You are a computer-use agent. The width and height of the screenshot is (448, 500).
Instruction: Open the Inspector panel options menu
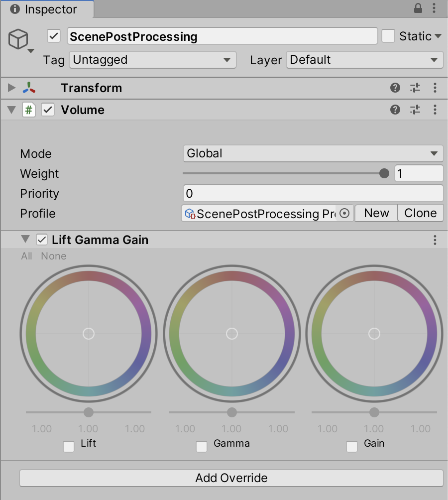pyautogui.click(x=435, y=8)
